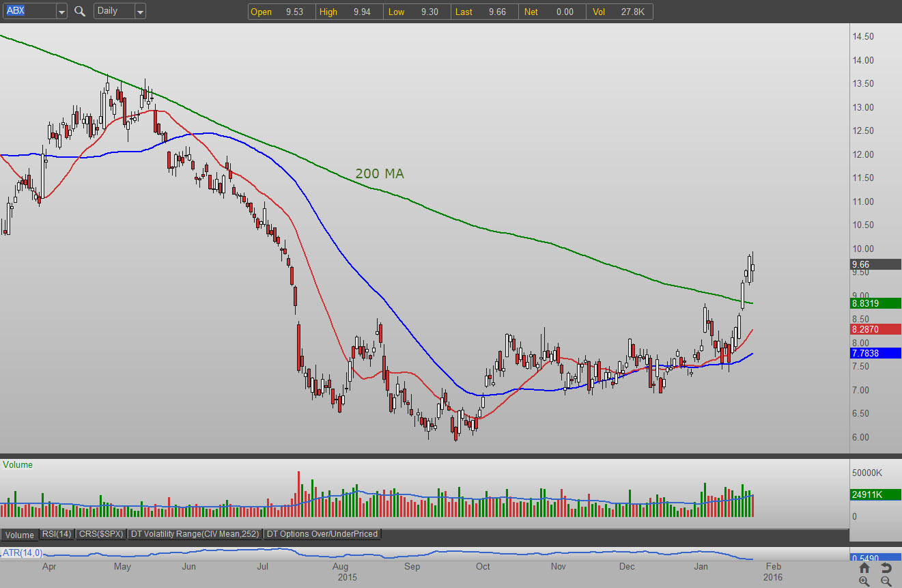Click the red 8.2870 moving average tag
The height and width of the screenshot is (588, 902).
tap(875, 329)
